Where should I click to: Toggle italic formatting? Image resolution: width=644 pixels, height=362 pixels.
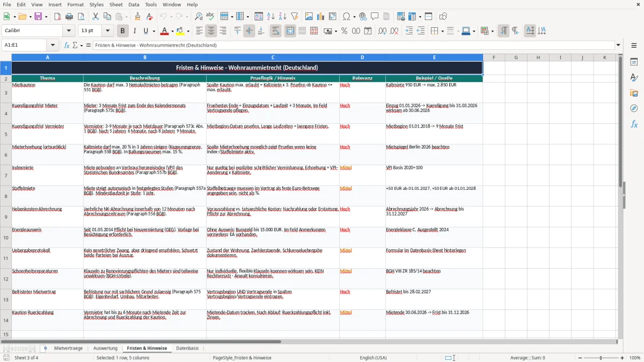coord(134,31)
